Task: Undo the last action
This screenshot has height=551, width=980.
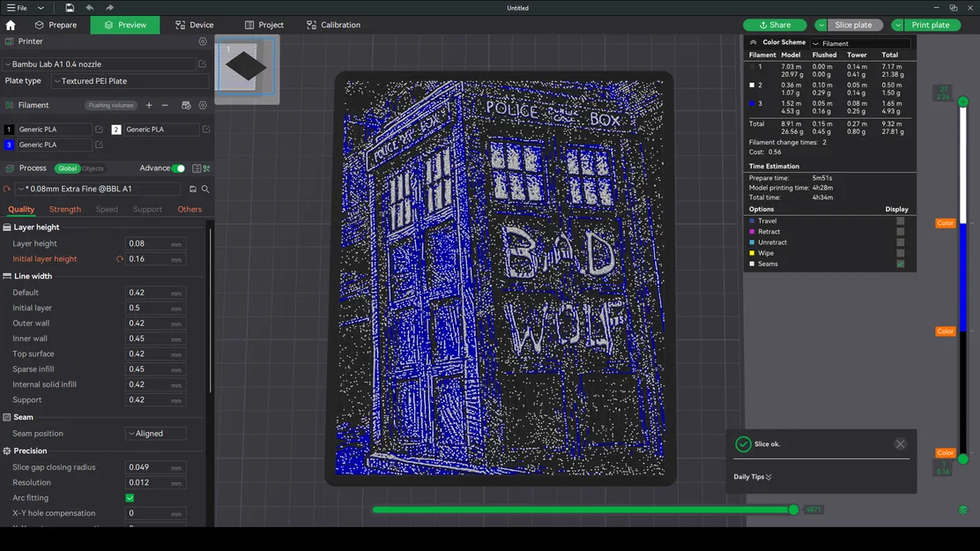Action: click(x=89, y=8)
